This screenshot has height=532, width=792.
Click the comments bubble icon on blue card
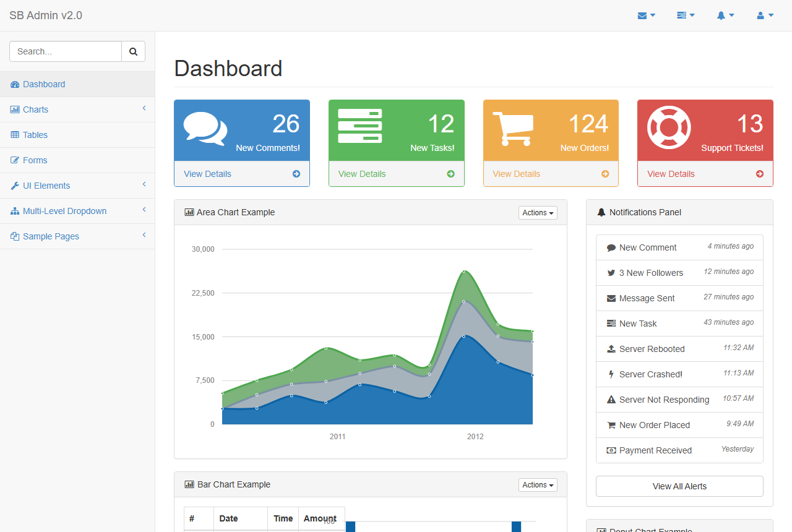tap(205, 129)
